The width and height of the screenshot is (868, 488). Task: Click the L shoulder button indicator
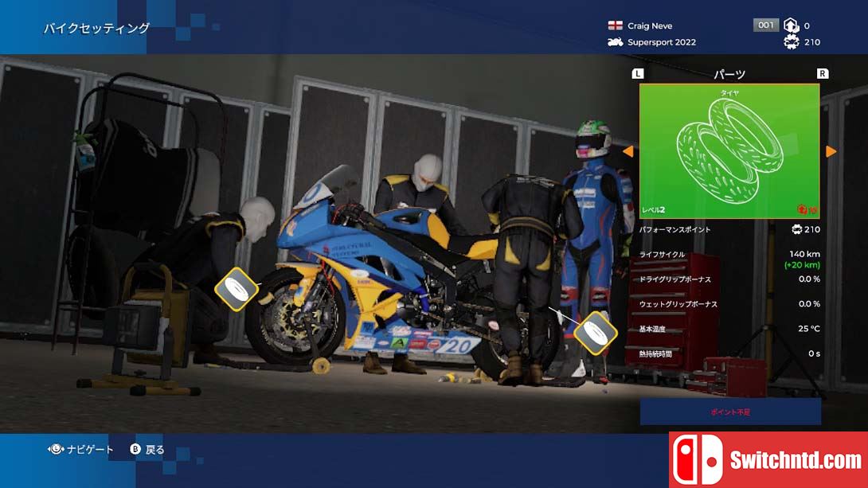[638, 73]
